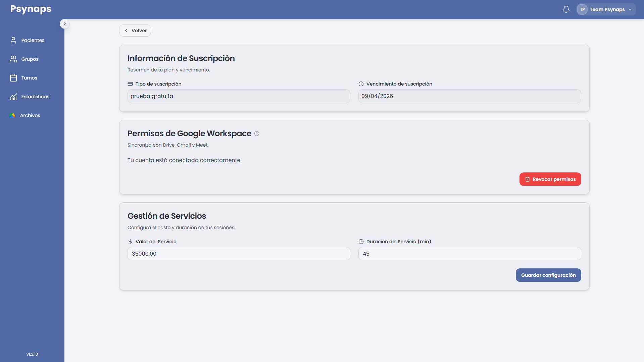Click the Información de Suscripción heading

click(x=181, y=58)
